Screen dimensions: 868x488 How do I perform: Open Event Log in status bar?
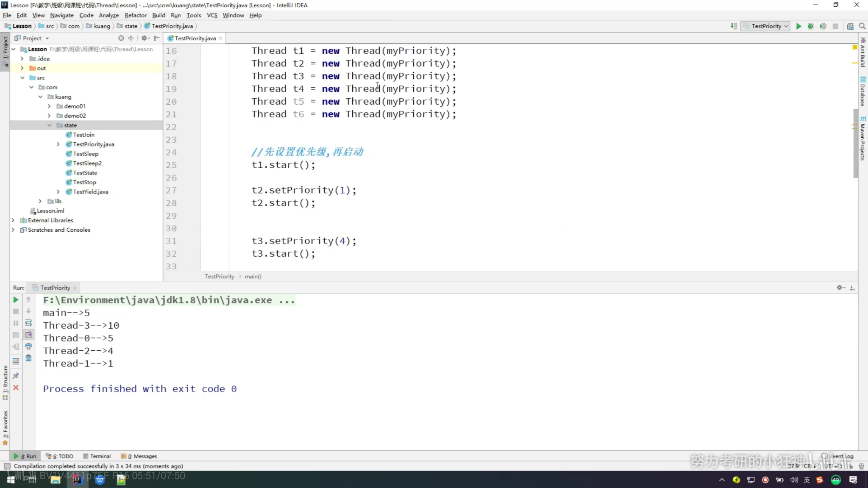tap(837, 456)
